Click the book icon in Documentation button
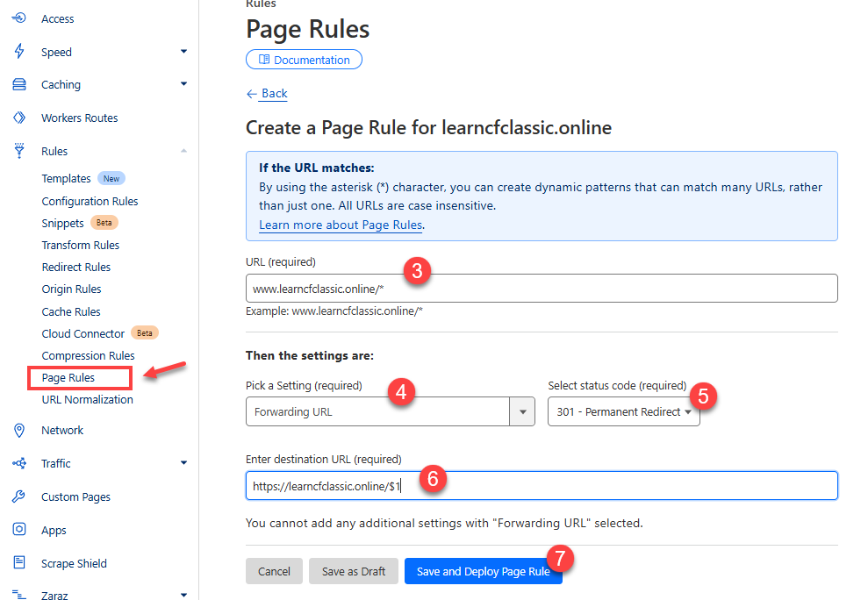 click(x=264, y=60)
